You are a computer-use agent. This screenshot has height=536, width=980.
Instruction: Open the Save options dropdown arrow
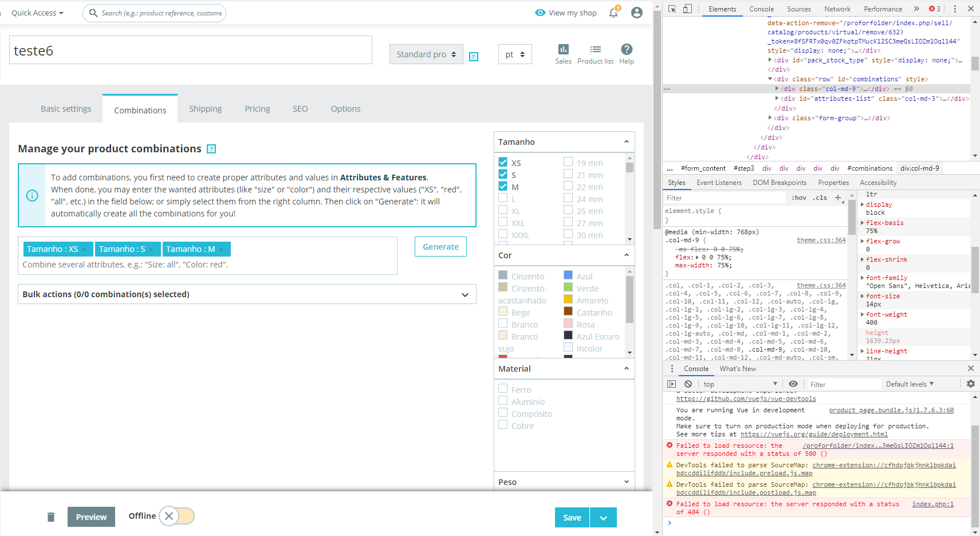[x=603, y=518]
